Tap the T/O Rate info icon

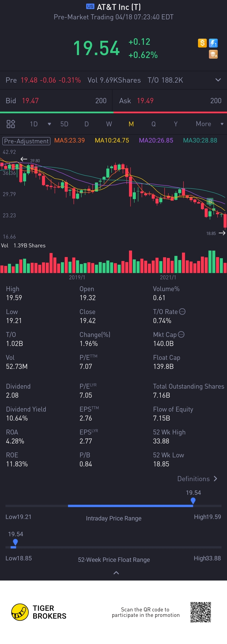tap(182, 311)
